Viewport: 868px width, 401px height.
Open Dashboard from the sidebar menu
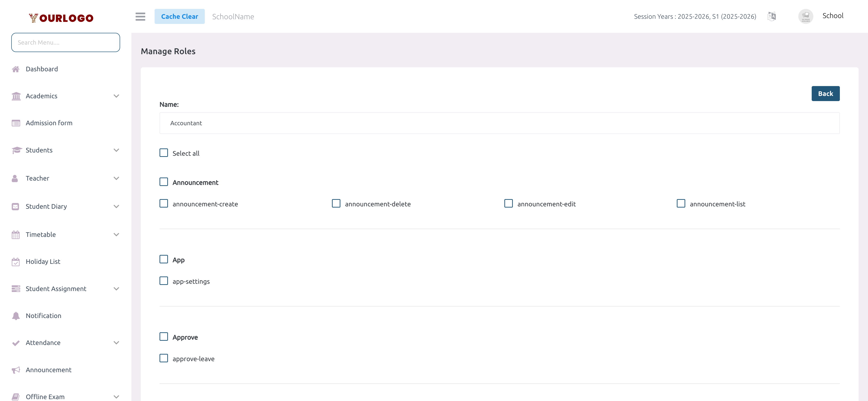[42, 69]
